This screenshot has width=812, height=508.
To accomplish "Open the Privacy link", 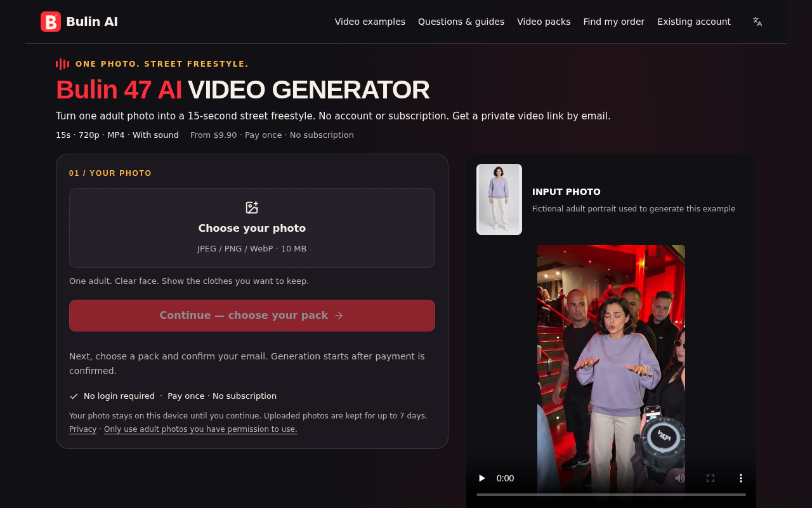I will pos(82,429).
